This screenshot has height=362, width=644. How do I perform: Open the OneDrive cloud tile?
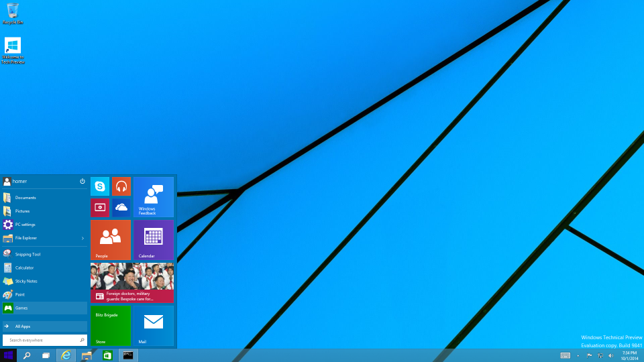121,208
